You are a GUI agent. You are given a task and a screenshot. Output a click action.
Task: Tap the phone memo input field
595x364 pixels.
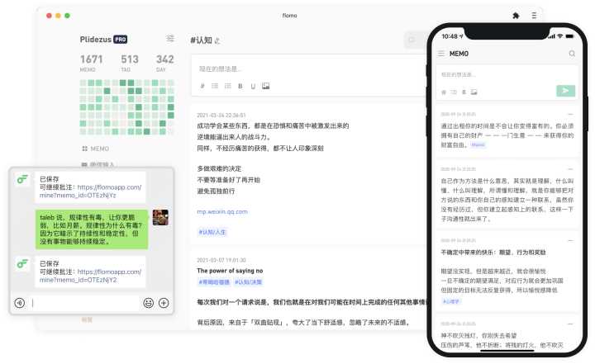pos(507,74)
